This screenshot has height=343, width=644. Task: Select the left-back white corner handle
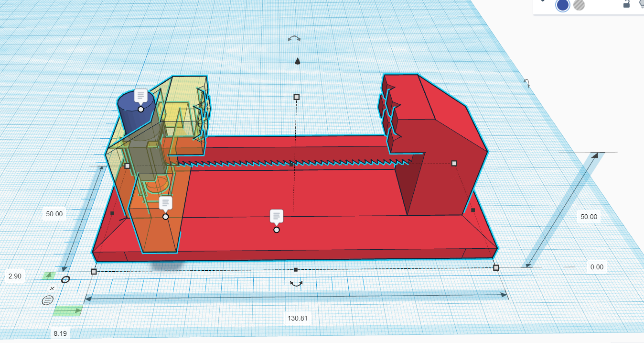(x=127, y=166)
